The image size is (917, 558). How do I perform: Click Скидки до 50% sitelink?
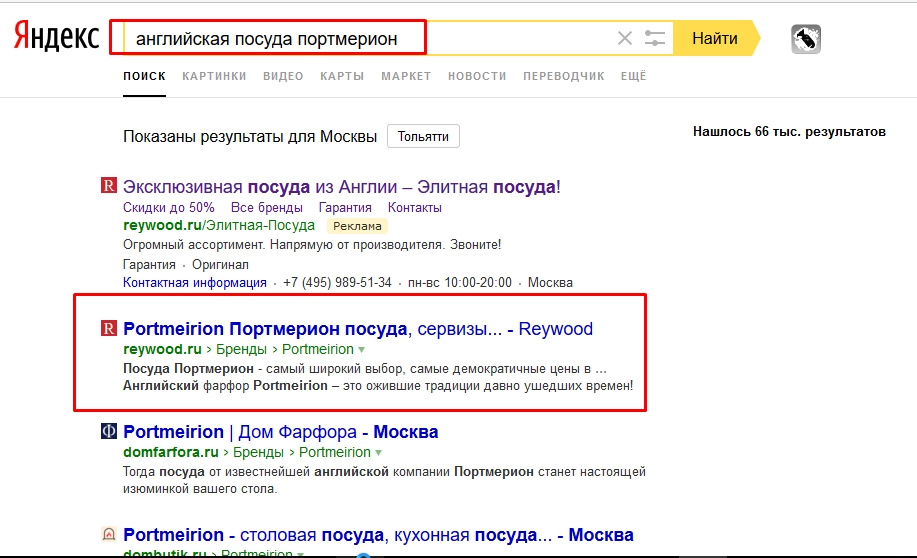click(168, 208)
